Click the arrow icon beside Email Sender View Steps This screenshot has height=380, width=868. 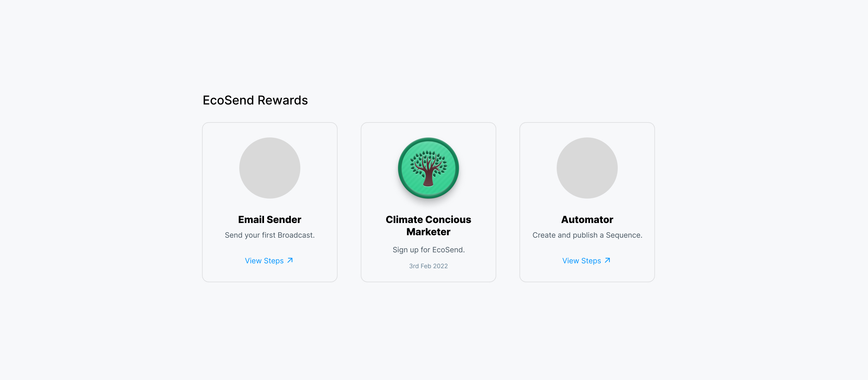(290, 261)
